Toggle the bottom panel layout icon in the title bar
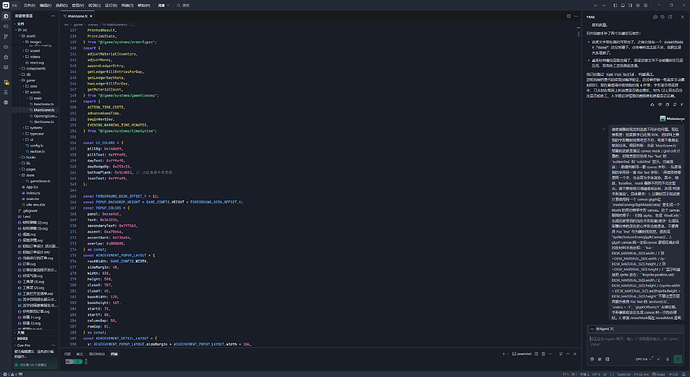This screenshot has width=690, height=377. click(623, 5)
